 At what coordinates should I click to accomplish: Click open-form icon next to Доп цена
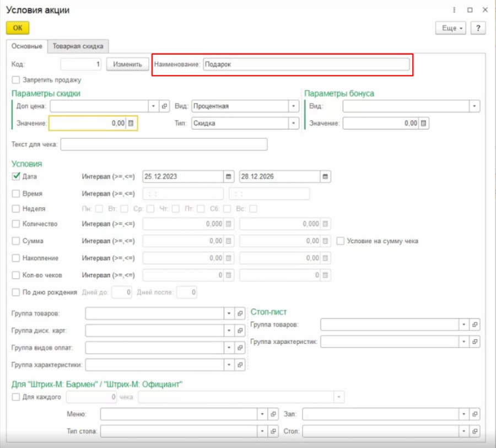coord(164,106)
